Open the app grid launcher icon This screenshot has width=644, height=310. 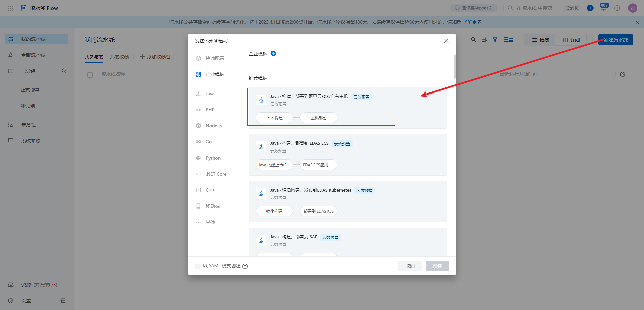click(11, 8)
